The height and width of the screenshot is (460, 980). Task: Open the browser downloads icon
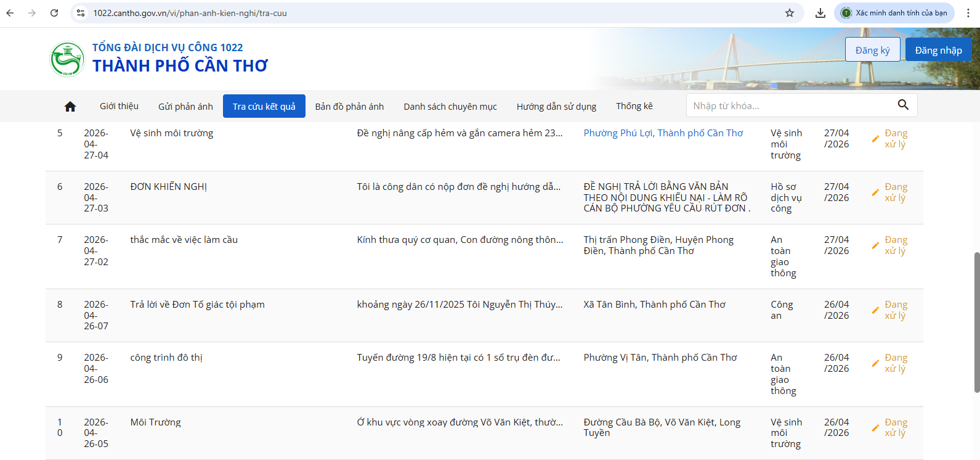pos(820,13)
